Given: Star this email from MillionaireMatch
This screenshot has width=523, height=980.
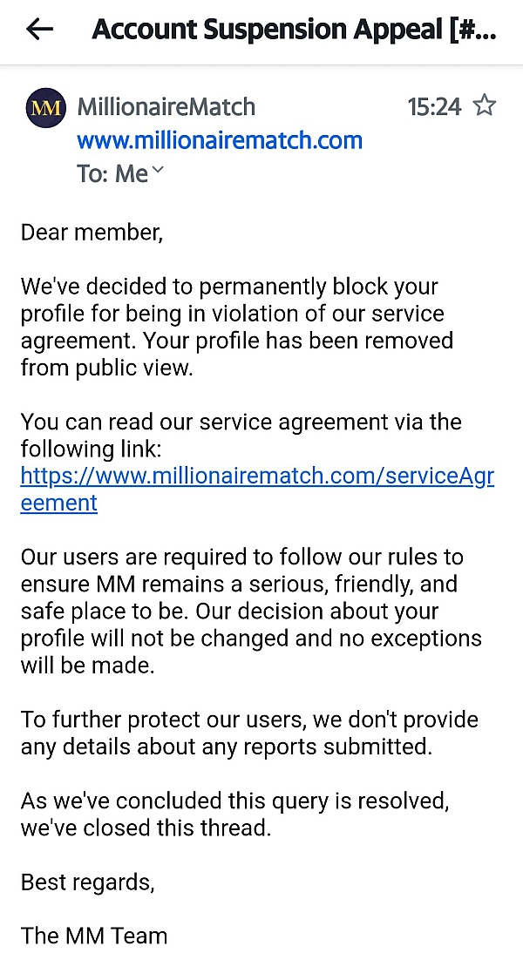Looking at the screenshot, I should pos(485,105).
